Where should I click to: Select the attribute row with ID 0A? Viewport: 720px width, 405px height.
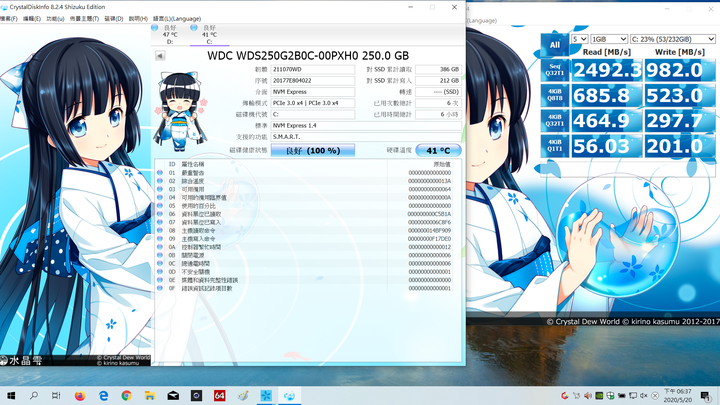coord(304,247)
